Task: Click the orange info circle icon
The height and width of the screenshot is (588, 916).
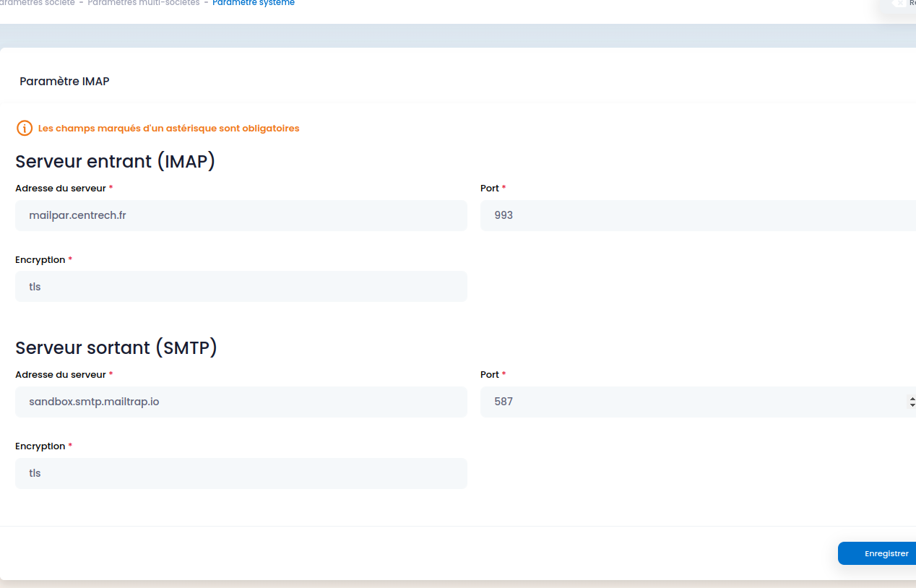Action: [x=25, y=129]
